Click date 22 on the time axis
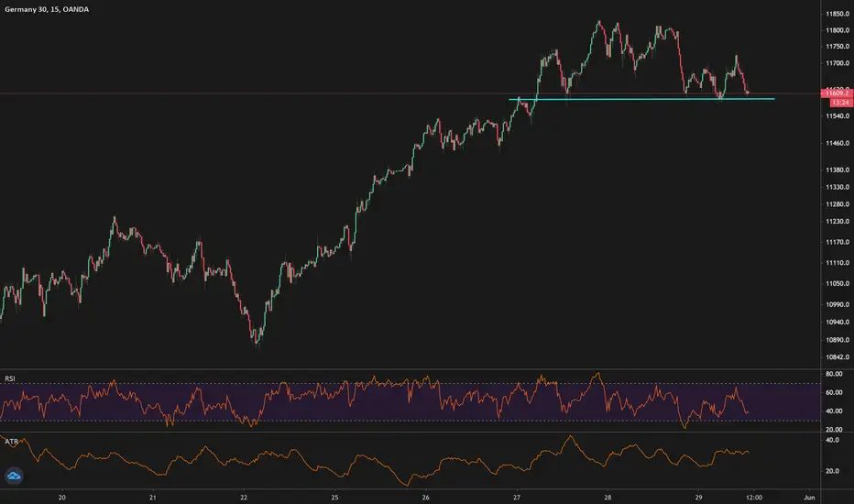Screen dimensions: 854x504 (244, 498)
